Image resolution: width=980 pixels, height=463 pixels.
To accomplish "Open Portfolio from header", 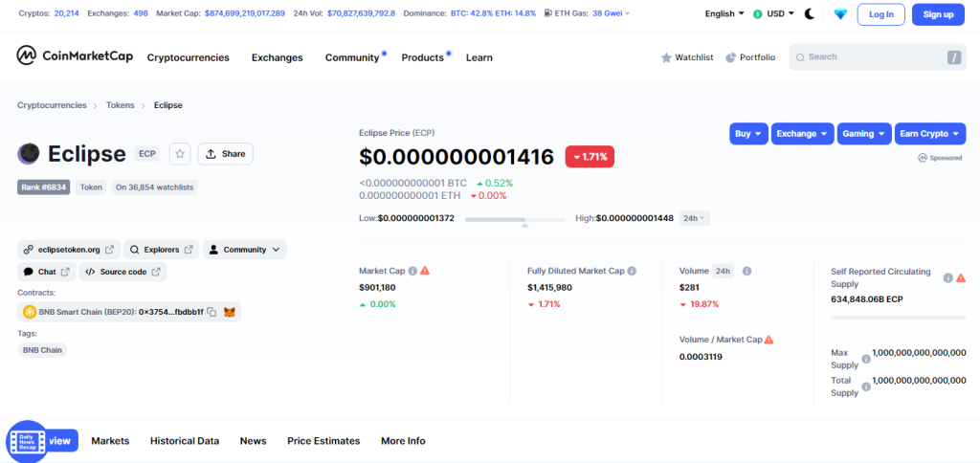I will point(750,57).
